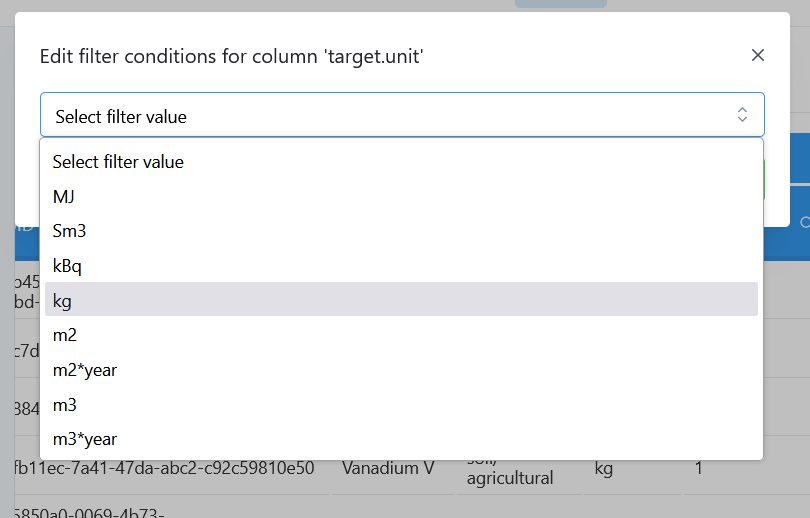Pick the m3*year option
810x518 pixels.
(401, 439)
